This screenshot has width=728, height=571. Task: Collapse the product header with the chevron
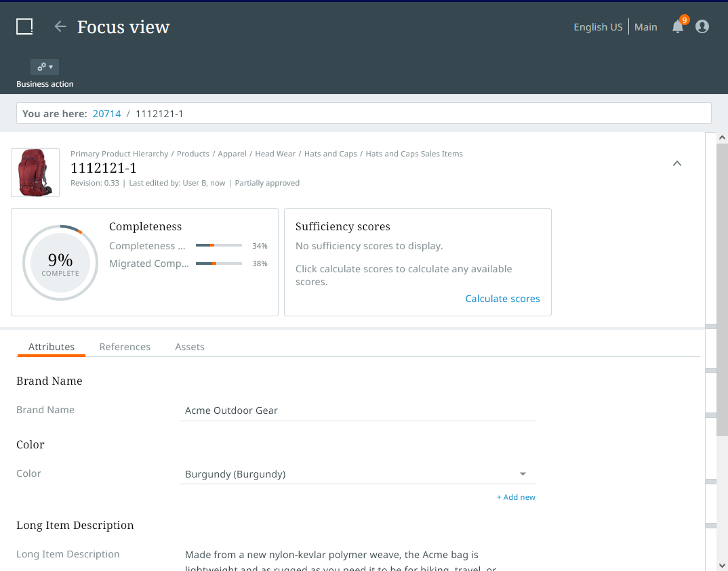click(x=676, y=163)
